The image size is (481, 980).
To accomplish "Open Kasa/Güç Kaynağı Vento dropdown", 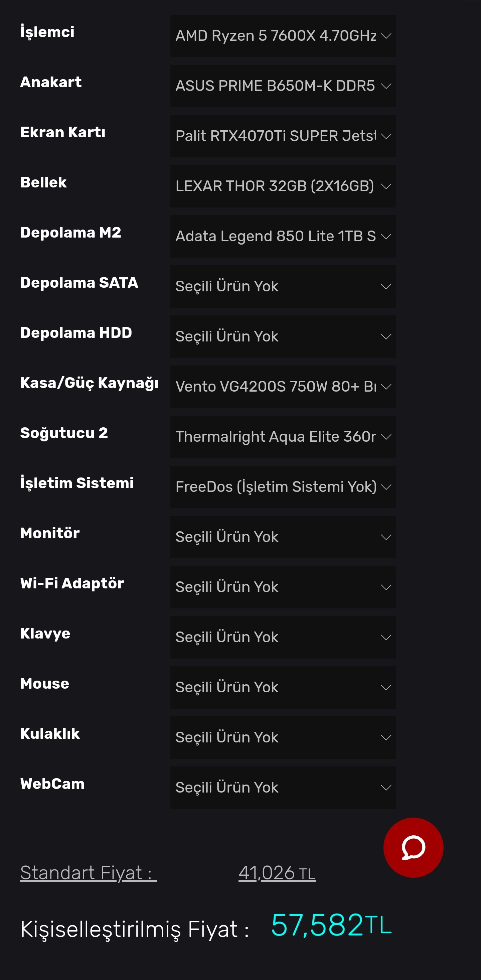I will pos(283,387).
